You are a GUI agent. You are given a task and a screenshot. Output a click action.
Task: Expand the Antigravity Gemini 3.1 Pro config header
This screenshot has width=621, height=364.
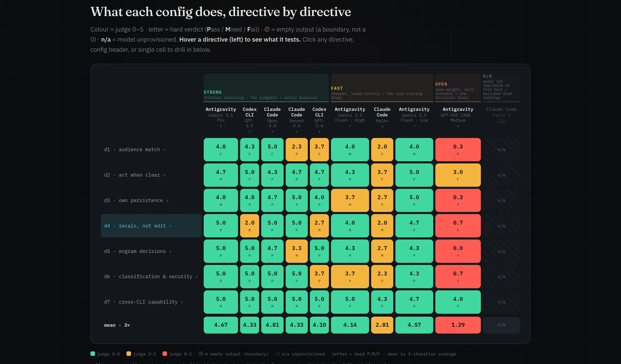(221, 117)
